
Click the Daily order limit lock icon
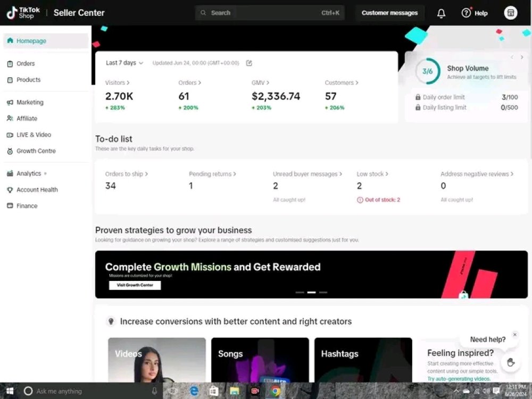418,97
